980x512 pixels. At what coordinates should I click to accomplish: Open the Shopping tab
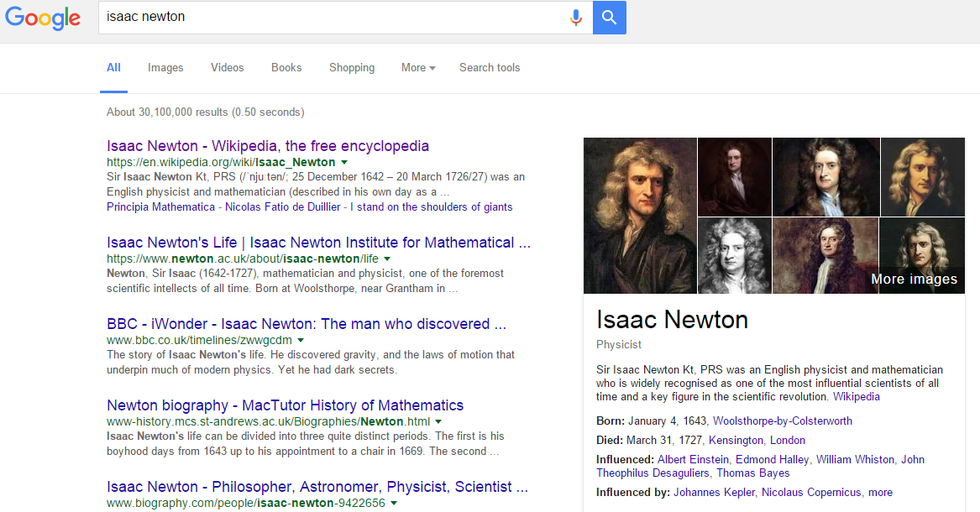click(352, 67)
